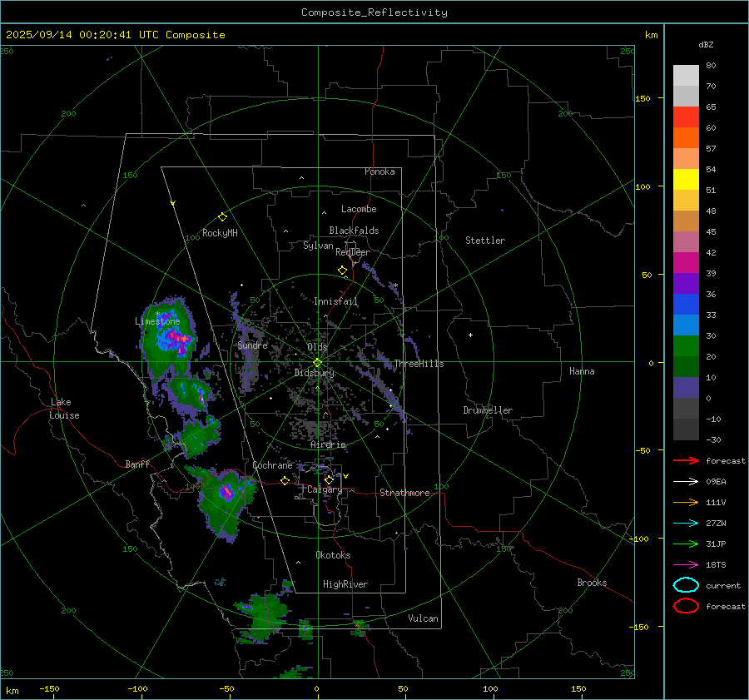Viewport: 749px width, 700px height.
Task: Click the Olds town label
Action: click(317, 347)
